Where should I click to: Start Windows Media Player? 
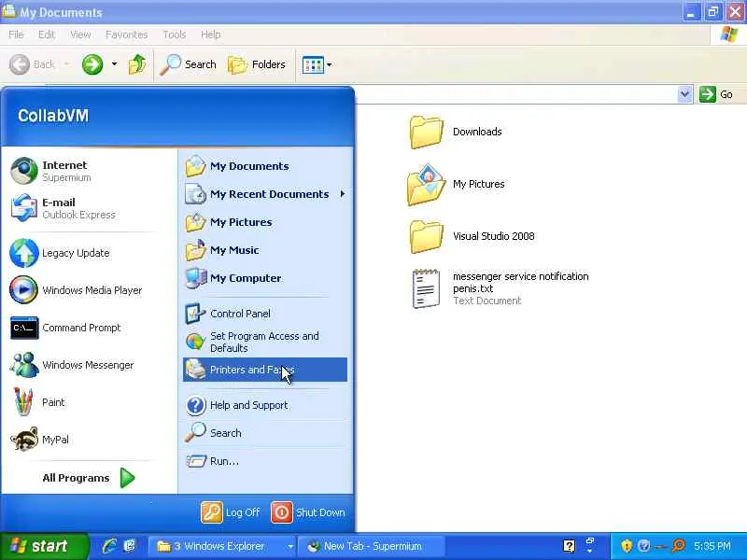click(x=88, y=290)
